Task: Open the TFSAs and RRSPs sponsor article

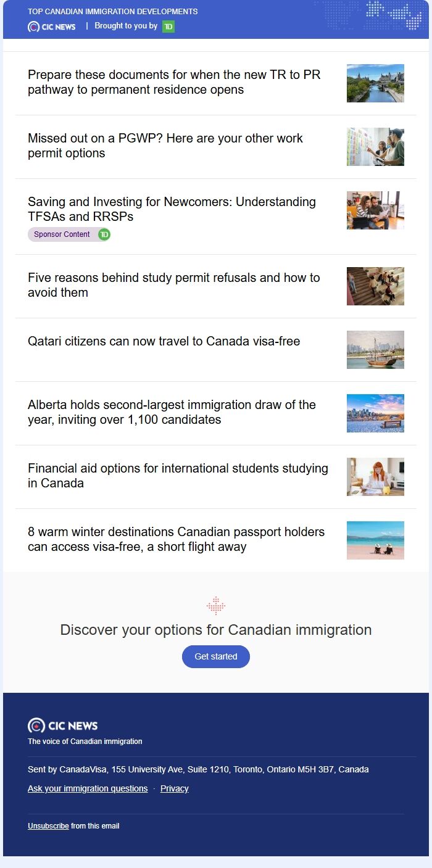Action: [x=172, y=209]
